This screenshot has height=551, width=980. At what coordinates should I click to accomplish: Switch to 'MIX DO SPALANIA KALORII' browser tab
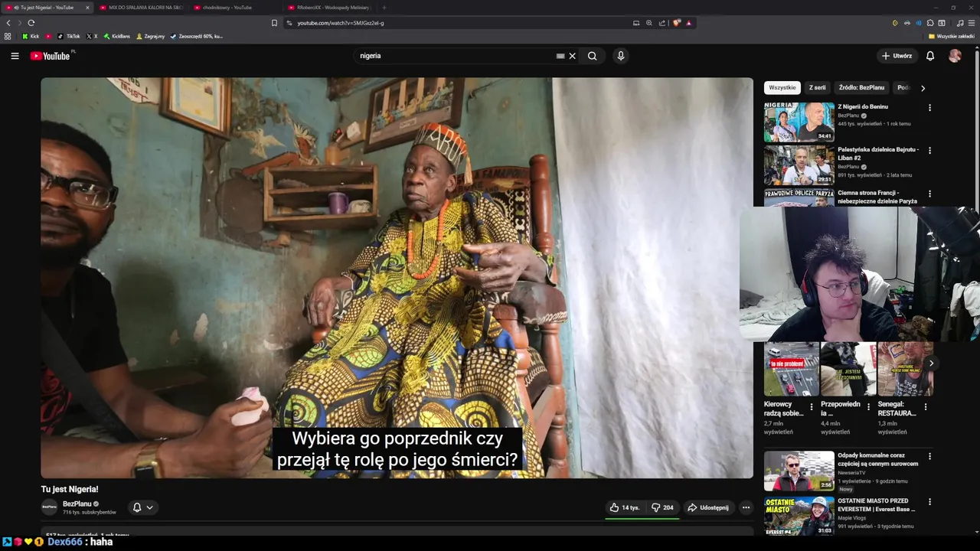click(x=141, y=8)
